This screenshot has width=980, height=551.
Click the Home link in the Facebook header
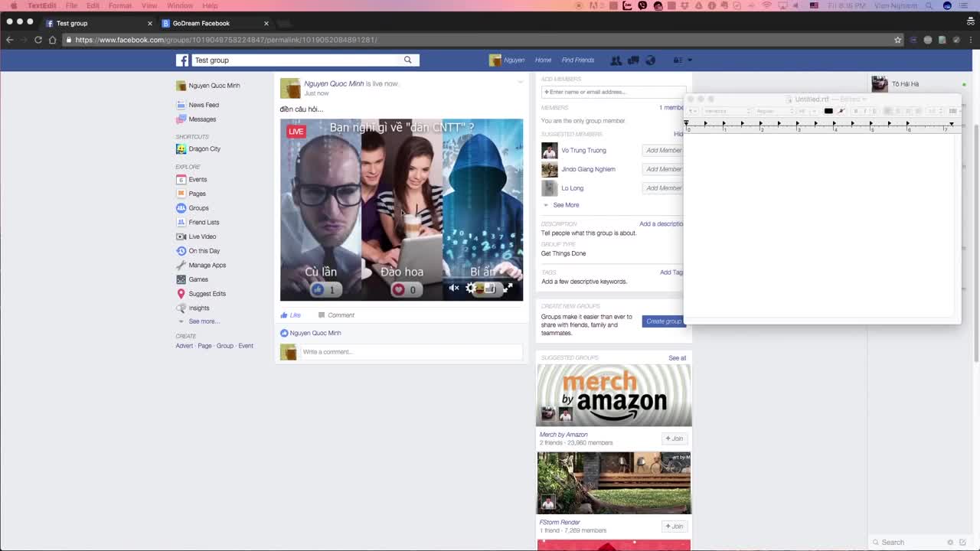tap(544, 60)
